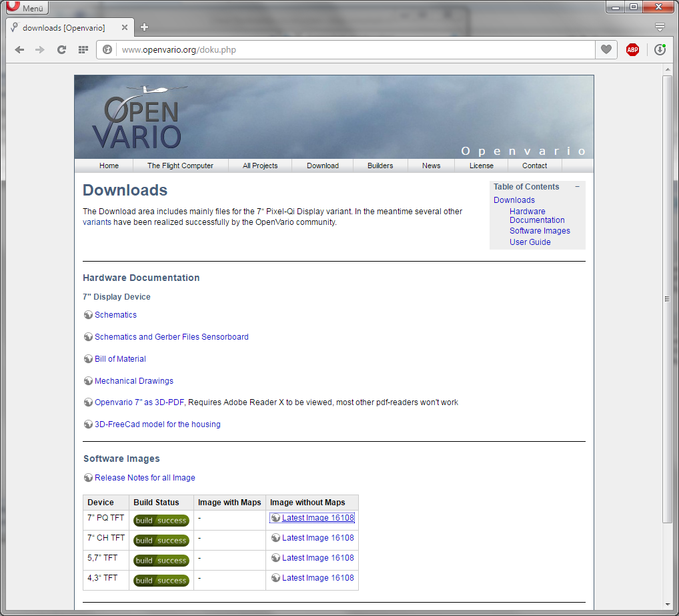Close the downloads [Openvario] tab
The width and height of the screenshot is (679, 616).
point(125,28)
